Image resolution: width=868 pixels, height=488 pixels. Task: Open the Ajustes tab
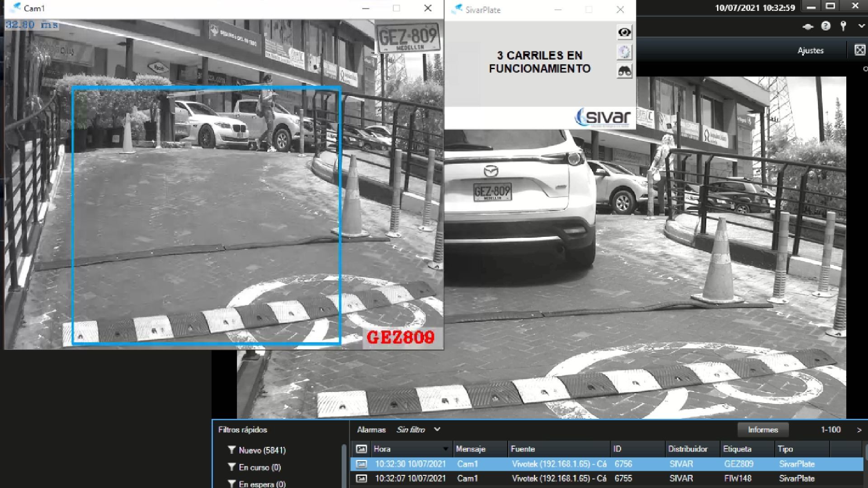coord(810,51)
